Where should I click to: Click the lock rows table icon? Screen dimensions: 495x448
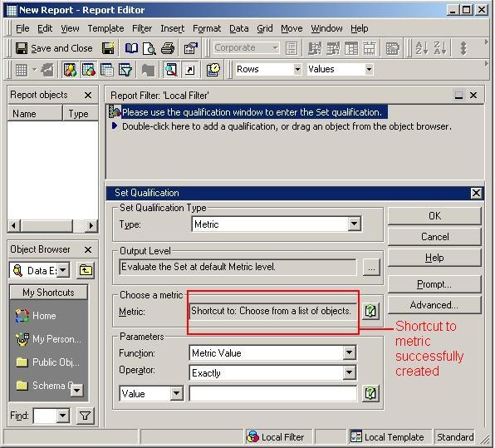[351, 48]
